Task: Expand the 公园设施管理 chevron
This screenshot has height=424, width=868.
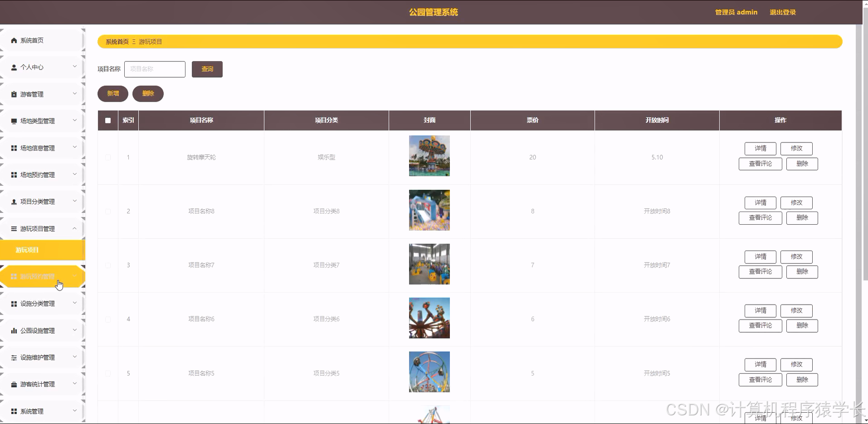Action: 75,330
